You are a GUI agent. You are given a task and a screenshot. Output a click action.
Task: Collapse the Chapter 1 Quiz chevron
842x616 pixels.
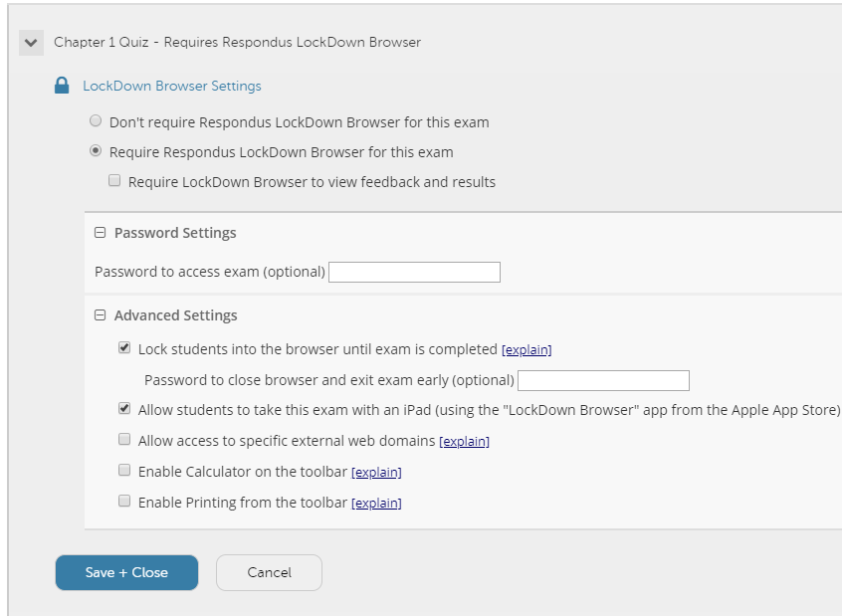[31, 43]
